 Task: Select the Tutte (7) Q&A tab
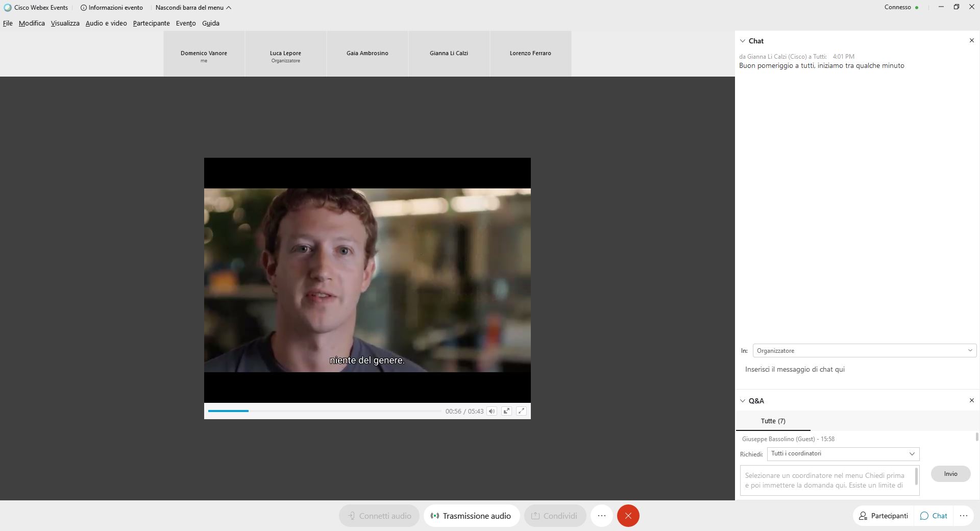pos(773,421)
